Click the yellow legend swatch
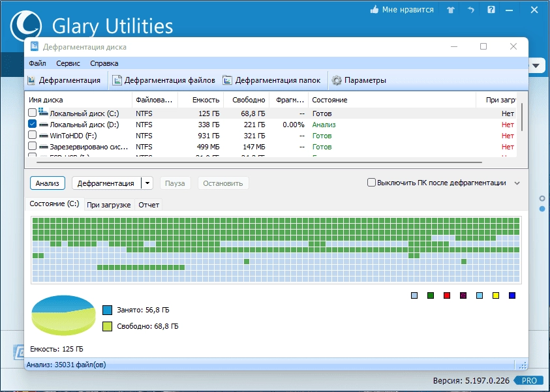The height and width of the screenshot is (392, 550). coord(496,295)
